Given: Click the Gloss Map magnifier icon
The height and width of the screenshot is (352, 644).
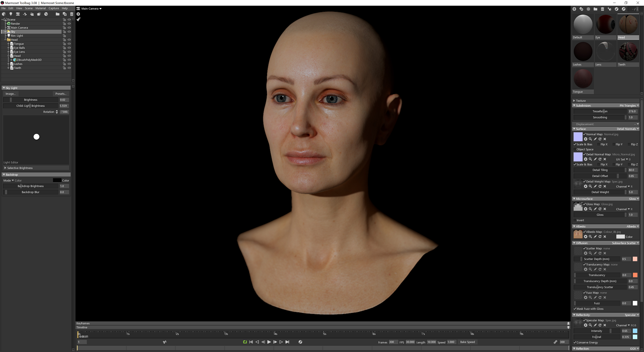Looking at the screenshot, I should [x=590, y=209].
